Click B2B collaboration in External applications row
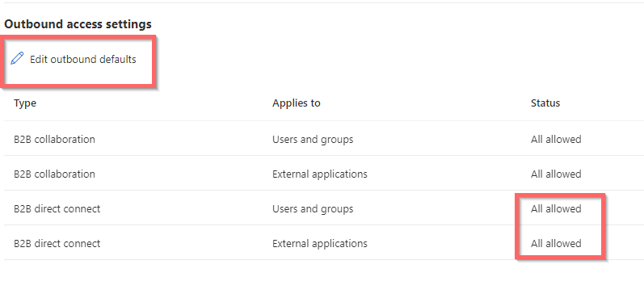 coord(54,174)
